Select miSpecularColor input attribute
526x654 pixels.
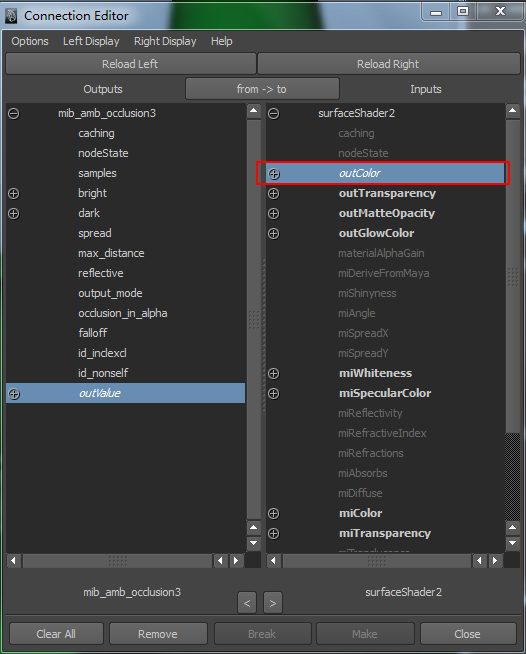pos(385,393)
